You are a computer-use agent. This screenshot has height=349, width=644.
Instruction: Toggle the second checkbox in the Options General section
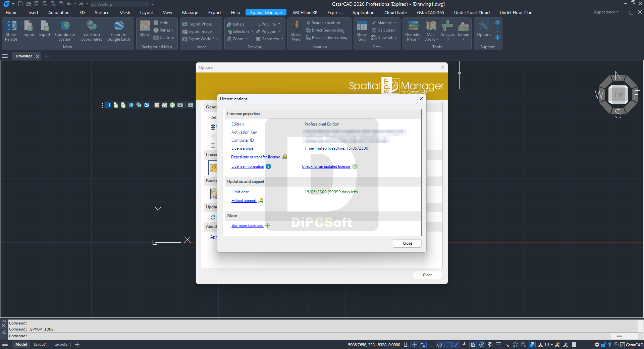(x=213, y=146)
